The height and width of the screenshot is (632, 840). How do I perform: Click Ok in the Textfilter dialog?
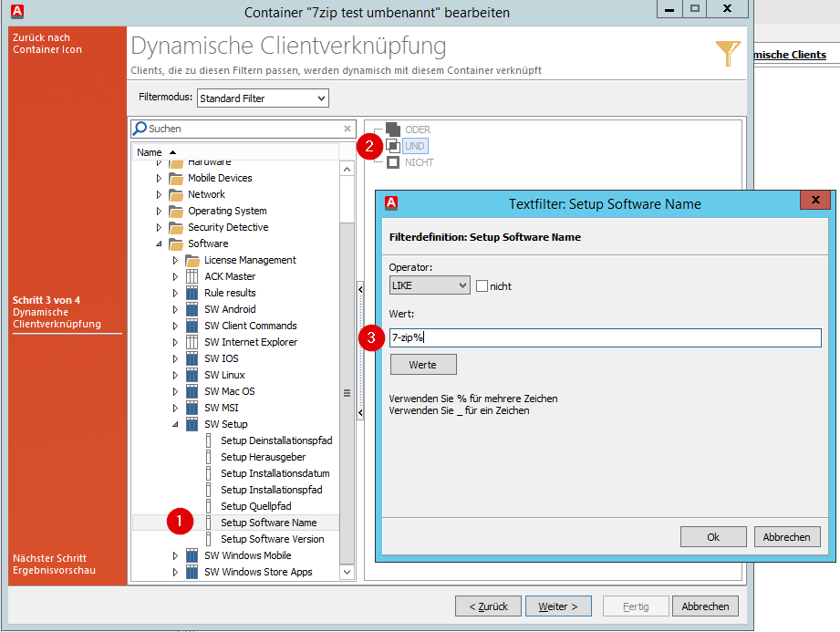713,536
